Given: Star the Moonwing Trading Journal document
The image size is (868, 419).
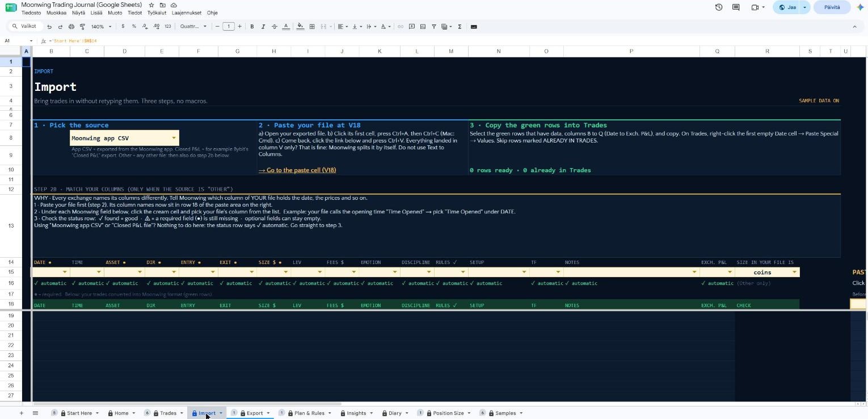Looking at the screenshot, I should click(151, 5).
